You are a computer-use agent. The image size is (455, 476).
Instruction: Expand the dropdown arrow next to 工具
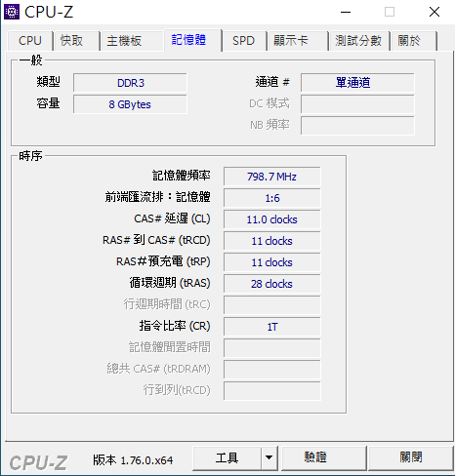[269, 458]
